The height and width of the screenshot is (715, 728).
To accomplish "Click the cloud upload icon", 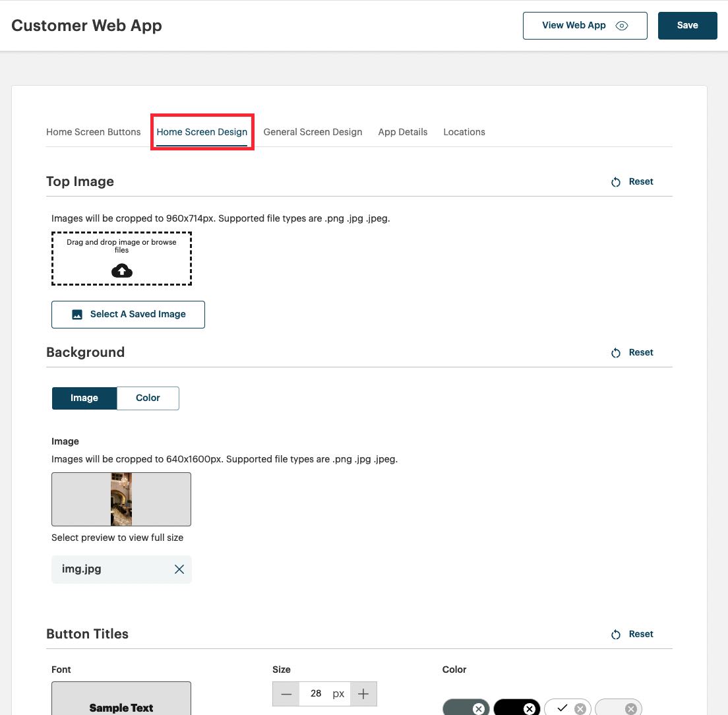I will pos(121,270).
